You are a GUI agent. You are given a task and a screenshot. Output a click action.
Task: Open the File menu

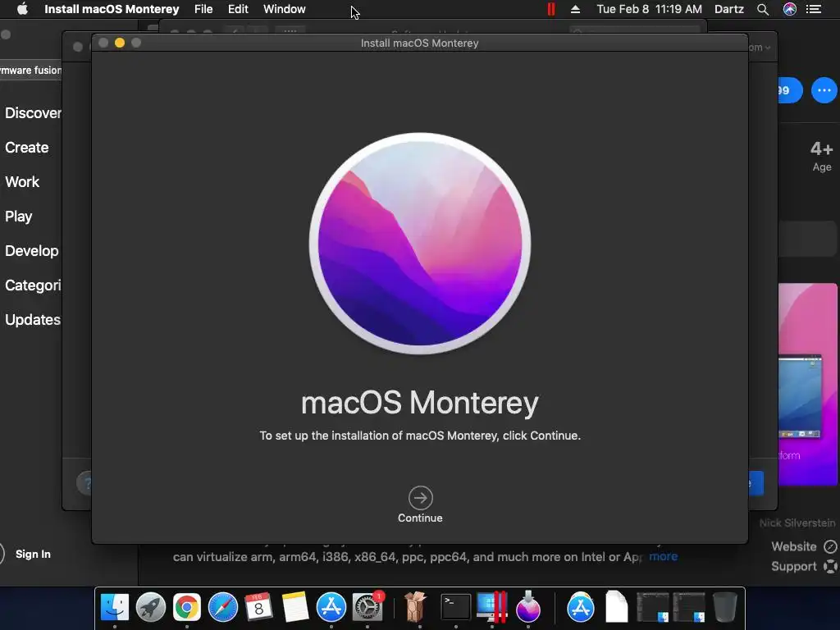point(203,9)
